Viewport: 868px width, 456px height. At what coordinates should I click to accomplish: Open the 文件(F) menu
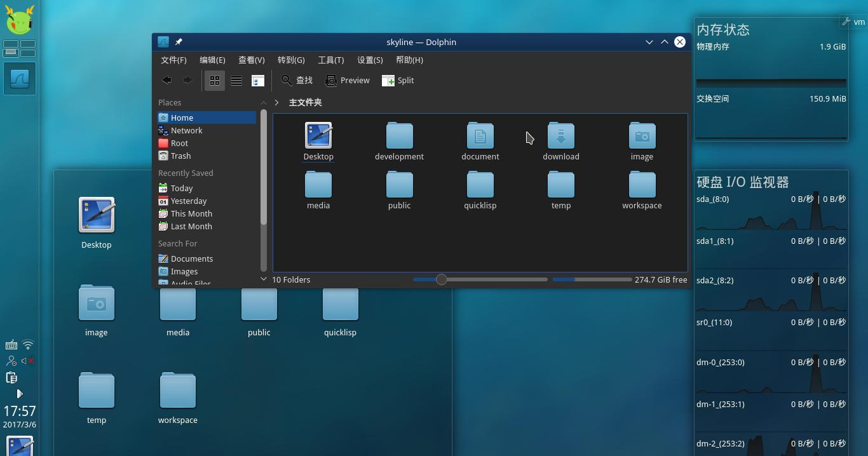(x=173, y=60)
